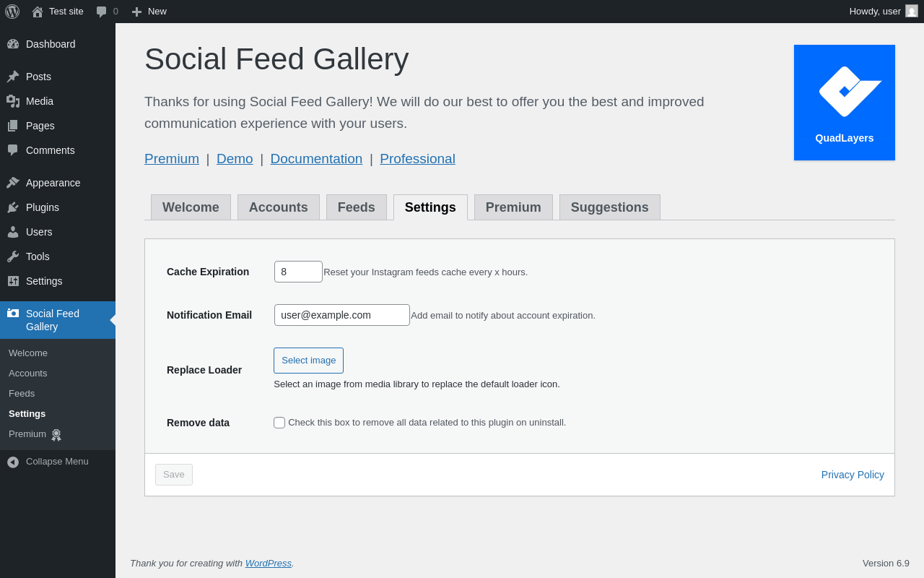Viewport: 924px width, 578px height.
Task: Click the Tools wrench icon
Action: pos(13,256)
